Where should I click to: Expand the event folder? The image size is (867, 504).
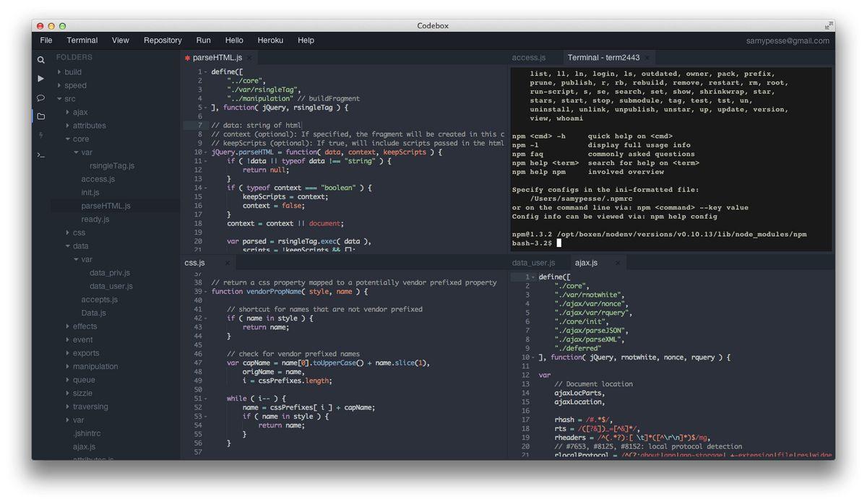tap(68, 339)
